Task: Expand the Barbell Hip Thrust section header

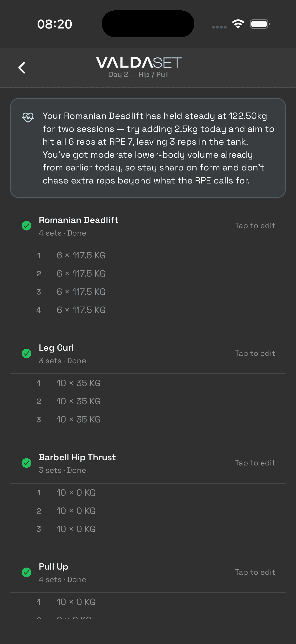Action: coord(77,457)
